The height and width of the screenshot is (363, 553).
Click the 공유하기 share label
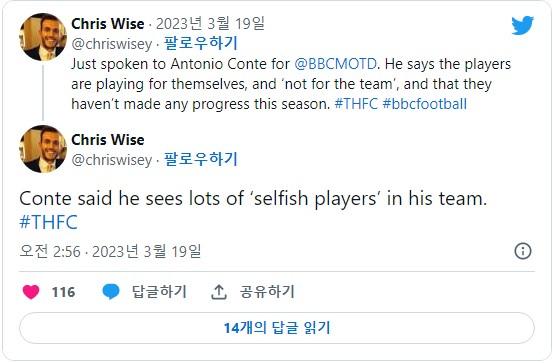267,292
